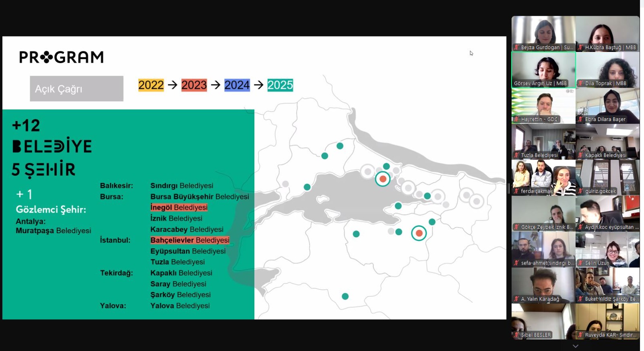The height and width of the screenshot is (351, 644).
Task: Click the muted mic icon on Beyza Gurdogan's tile
Action: 516,47
